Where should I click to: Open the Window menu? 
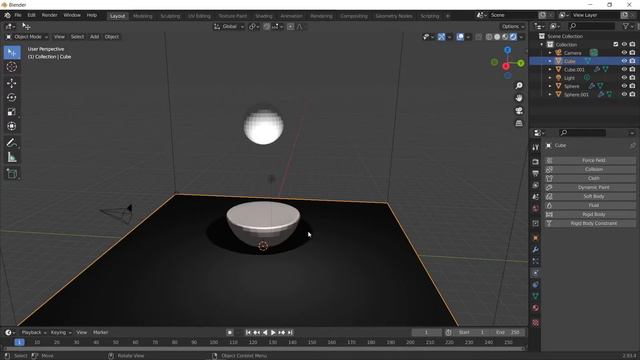(72, 15)
